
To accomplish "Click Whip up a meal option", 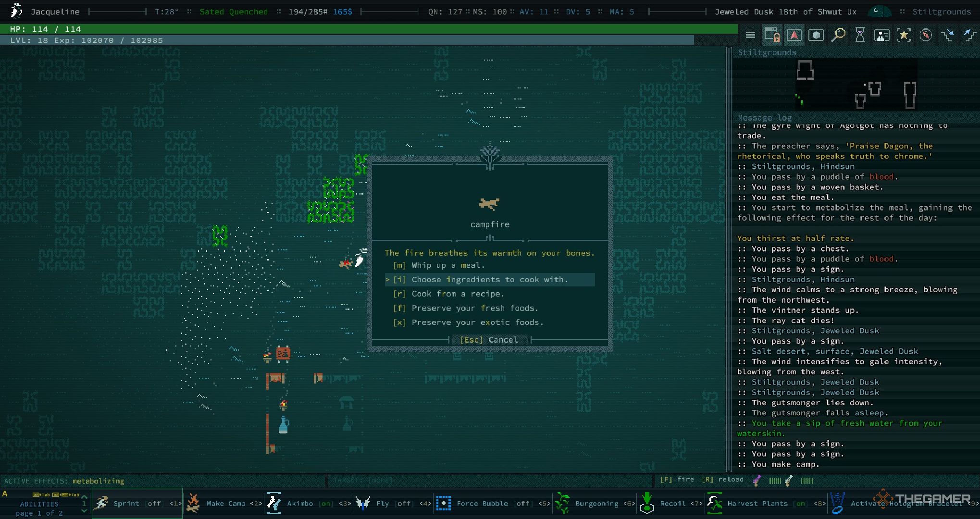I will point(448,265).
